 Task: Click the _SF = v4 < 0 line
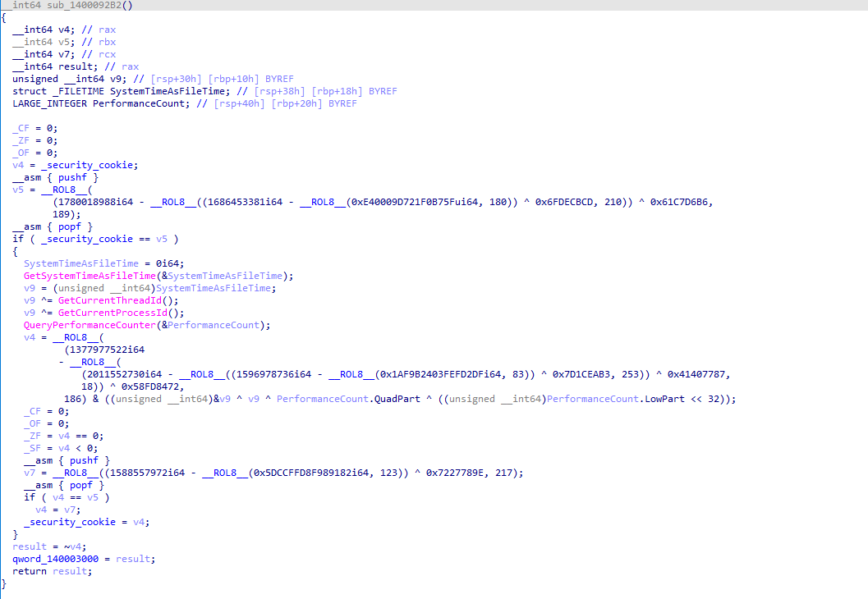point(60,448)
